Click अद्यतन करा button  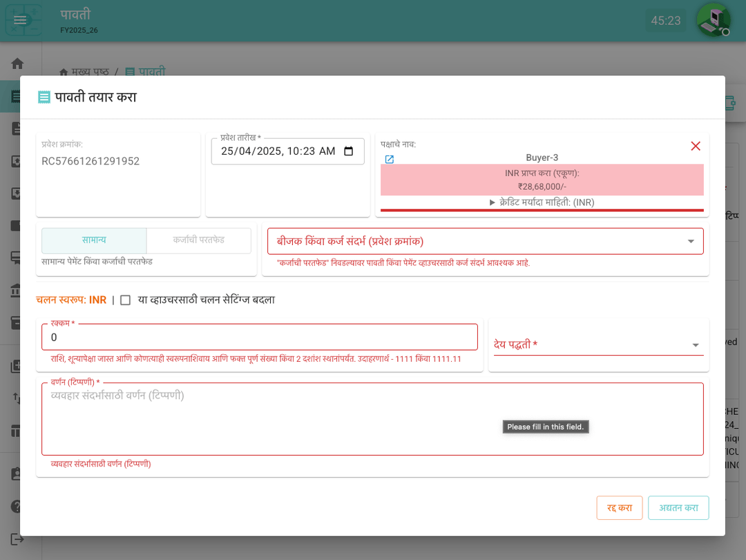point(678,508)
